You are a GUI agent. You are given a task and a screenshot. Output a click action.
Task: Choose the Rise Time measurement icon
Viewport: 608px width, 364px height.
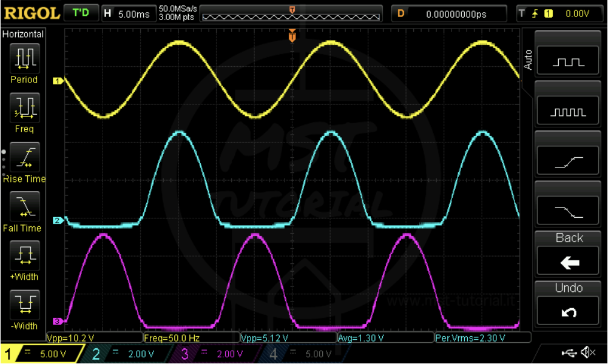pyautogui.click(x=25, y=157)
